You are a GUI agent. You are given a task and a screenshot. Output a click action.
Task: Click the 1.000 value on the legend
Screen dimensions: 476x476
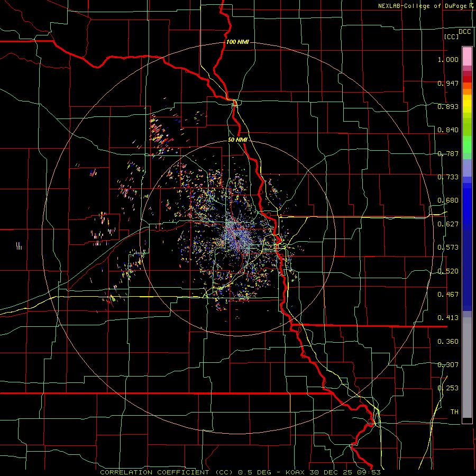(x=448, y=59)
